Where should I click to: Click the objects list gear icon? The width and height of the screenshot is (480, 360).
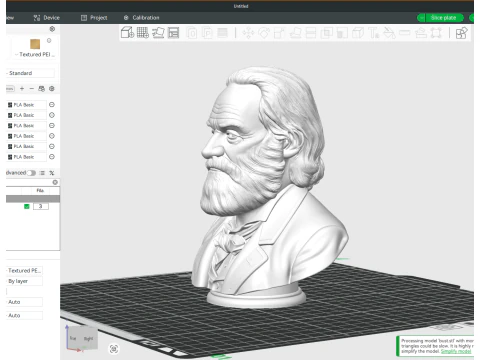(x=55, y=182)
